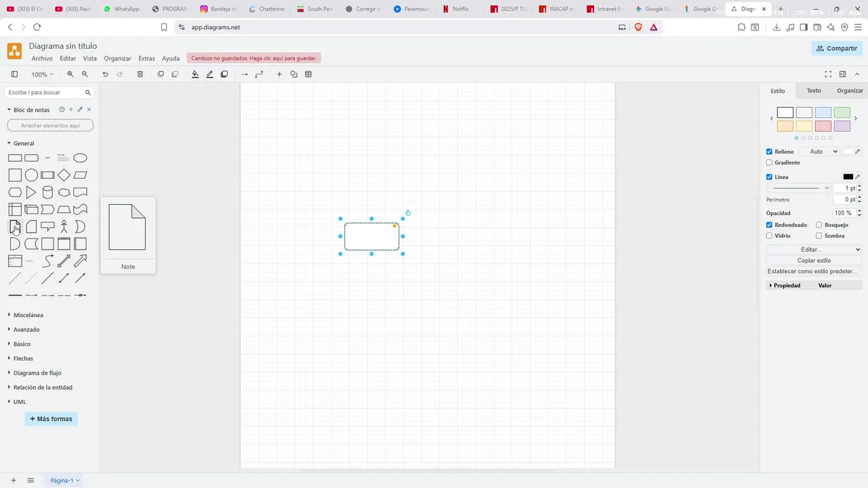The image size is (868, 488).
Task: Click Establecer como estilo predeterminado button
Action: click(814, 271)
